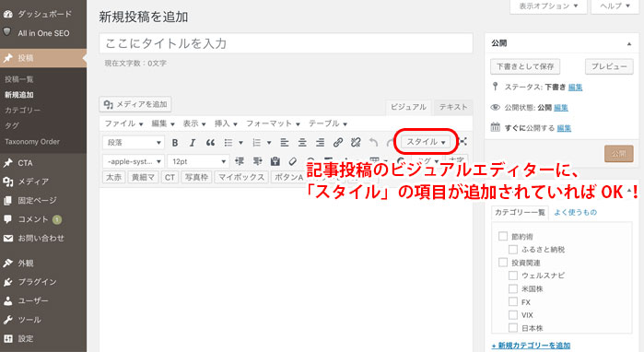This screenshot has width=644, height=352.
Task: Check the 米国株 category
Action: coord(513,288)
